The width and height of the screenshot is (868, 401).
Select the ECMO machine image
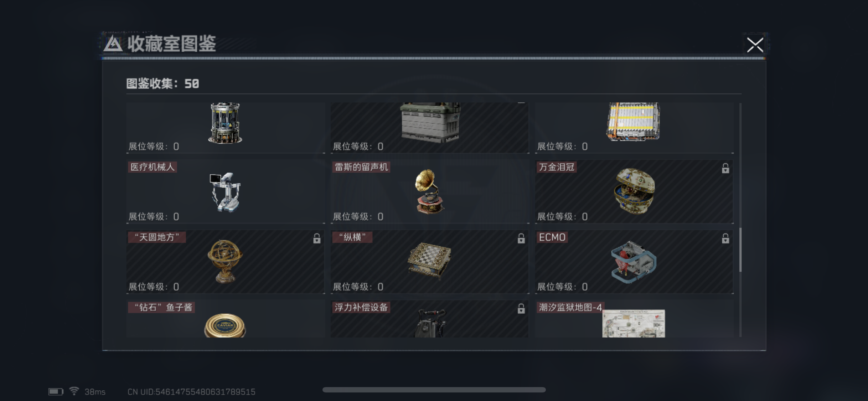tap(634, 262)
